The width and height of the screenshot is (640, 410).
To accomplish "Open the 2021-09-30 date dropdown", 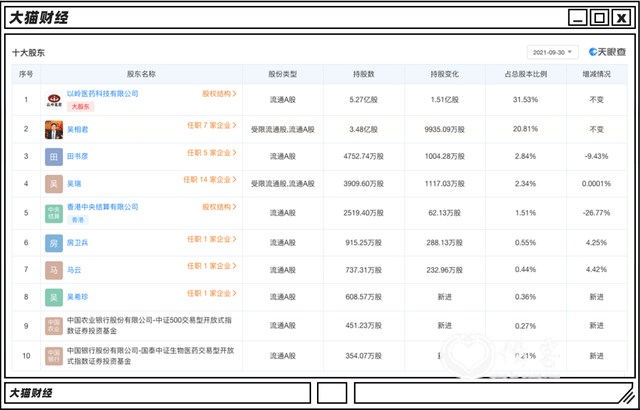I will pos(553,52).
